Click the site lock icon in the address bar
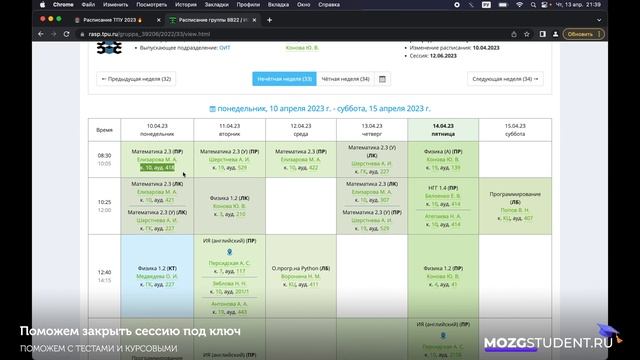This screenshot has width=640, height=360. (82, 34)
